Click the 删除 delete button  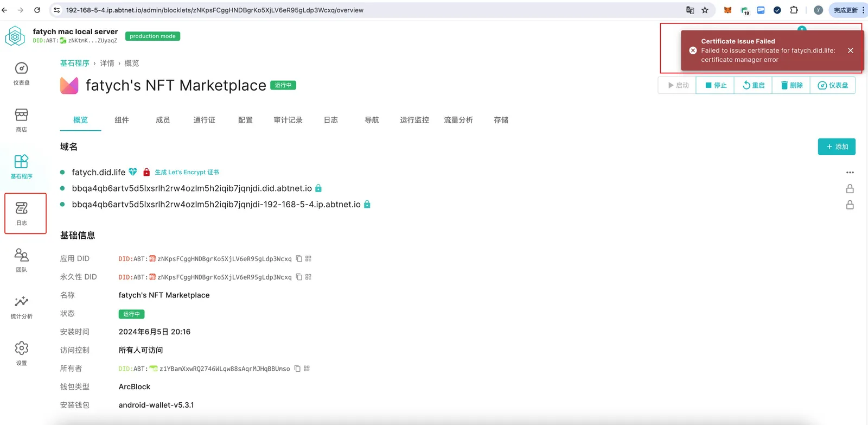pos(791,85)
